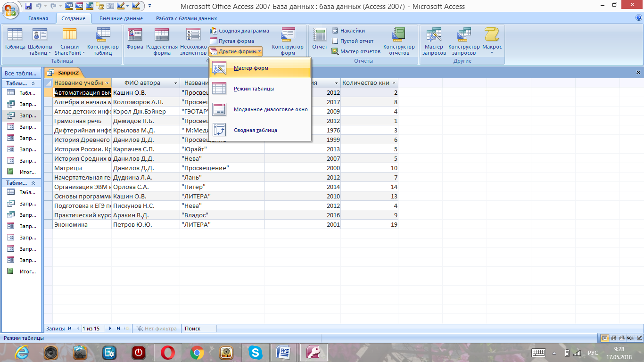
Task: Click the Отчет icon
Action: pyautogui.click(x=320, y=39)
